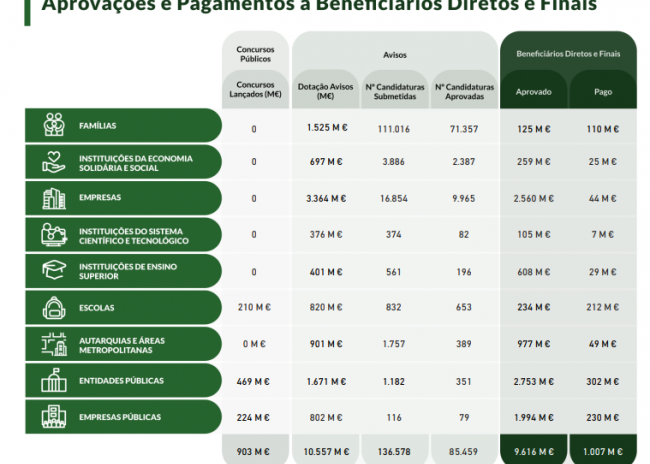Click the 10.557 M € total allocation
The height and width of the screenshot is (464, 650).
pos(326,452)
